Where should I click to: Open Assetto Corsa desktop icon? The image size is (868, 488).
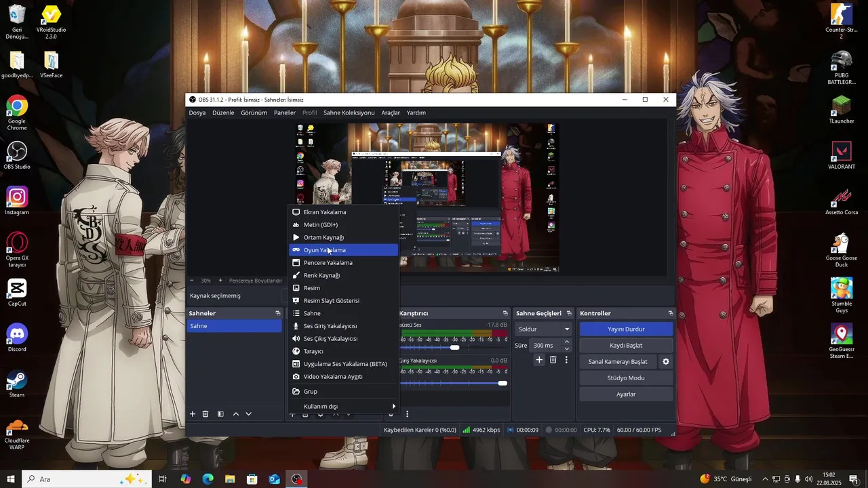[x=842, y=201]
